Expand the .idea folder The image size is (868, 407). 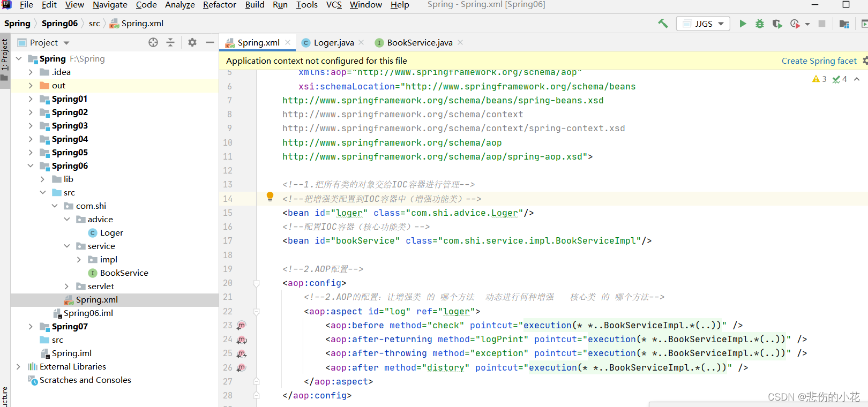point(31,72)
